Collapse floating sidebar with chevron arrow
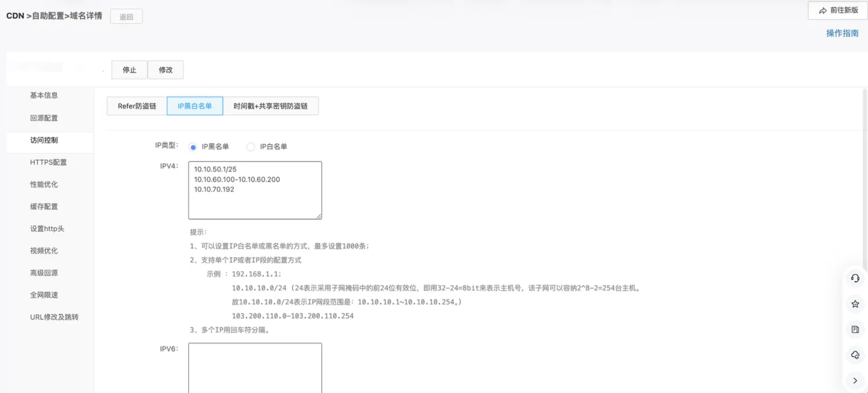The width and height of the screenshot is (868, 393). [855, 381]
